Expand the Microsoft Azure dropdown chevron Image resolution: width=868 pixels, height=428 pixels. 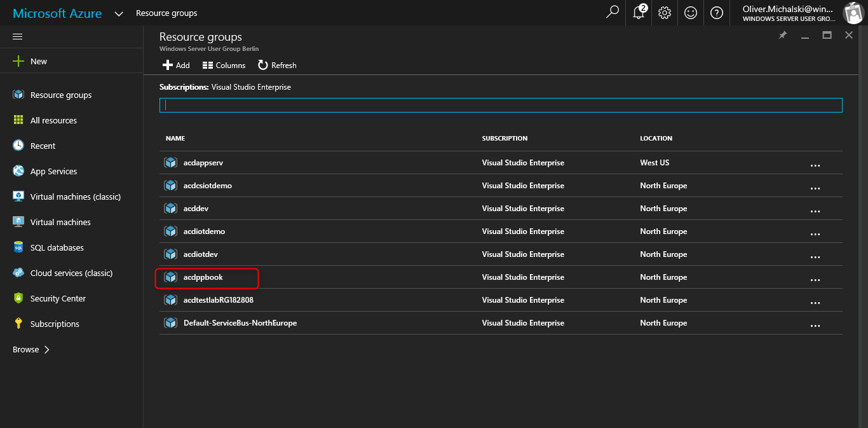point(119,13)
